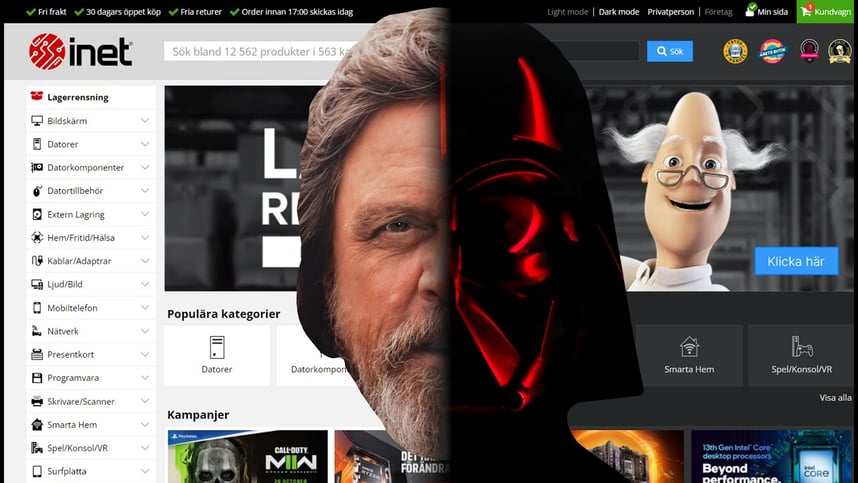This screenshot has width=858, height=483.
Task: Click the Lagerrensning sale icon
Action: click(37, 96)
